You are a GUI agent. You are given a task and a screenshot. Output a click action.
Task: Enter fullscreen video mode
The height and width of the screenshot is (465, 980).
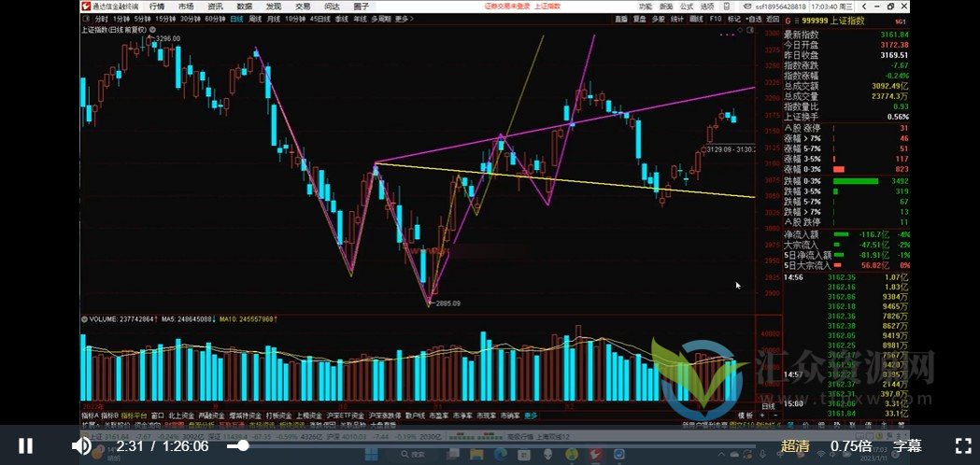960,445
